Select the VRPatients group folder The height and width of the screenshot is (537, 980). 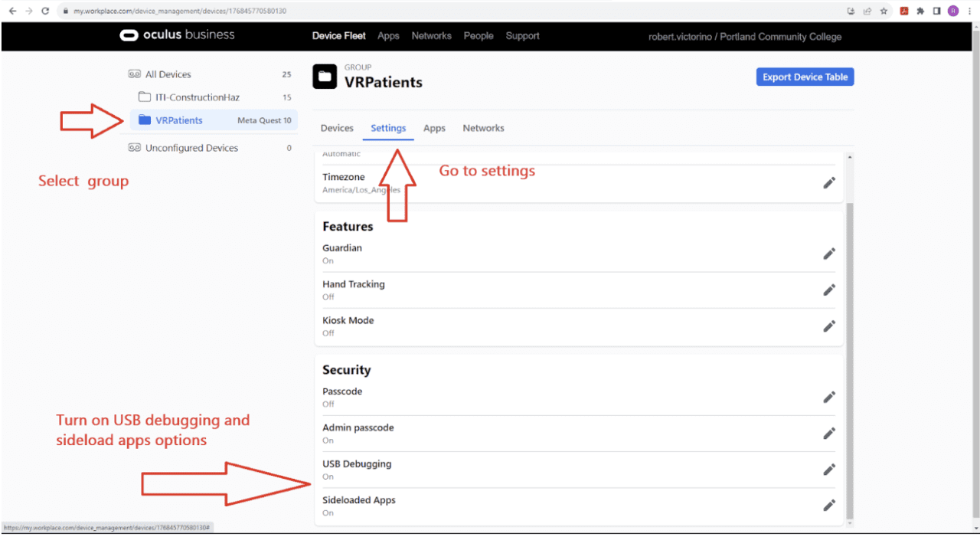point(178,120)
